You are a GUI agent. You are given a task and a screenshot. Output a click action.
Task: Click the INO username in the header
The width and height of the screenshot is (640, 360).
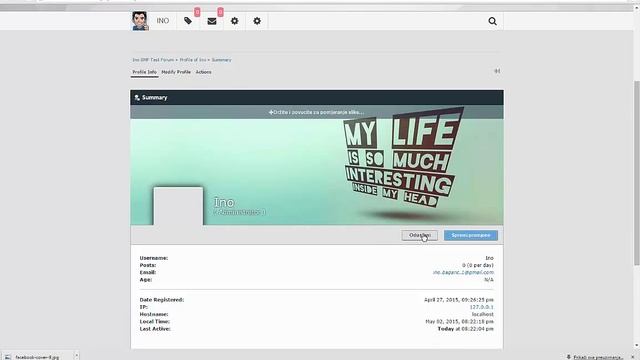coord(162,21)
